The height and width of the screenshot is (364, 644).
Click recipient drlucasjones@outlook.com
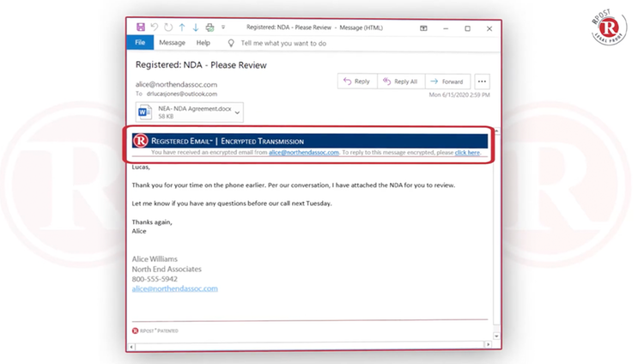point(182,94)
